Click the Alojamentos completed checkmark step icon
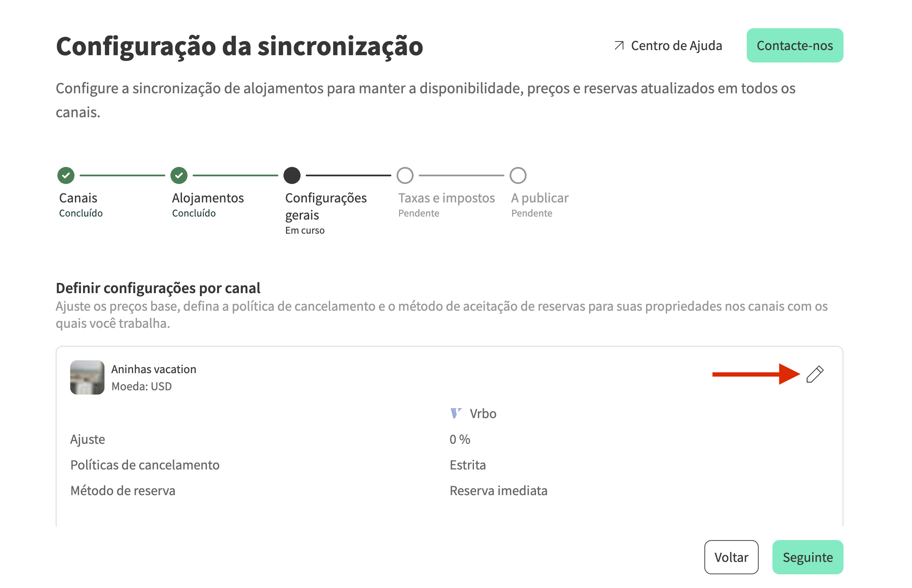Screen dimensions: 912x588 tap(179, 175)
